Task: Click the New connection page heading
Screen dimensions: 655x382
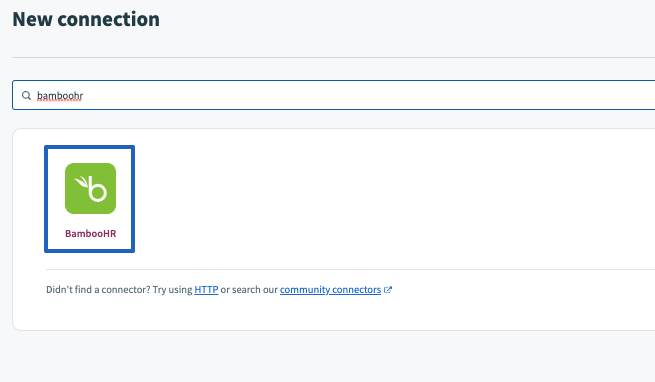Action: click(86, 19)
